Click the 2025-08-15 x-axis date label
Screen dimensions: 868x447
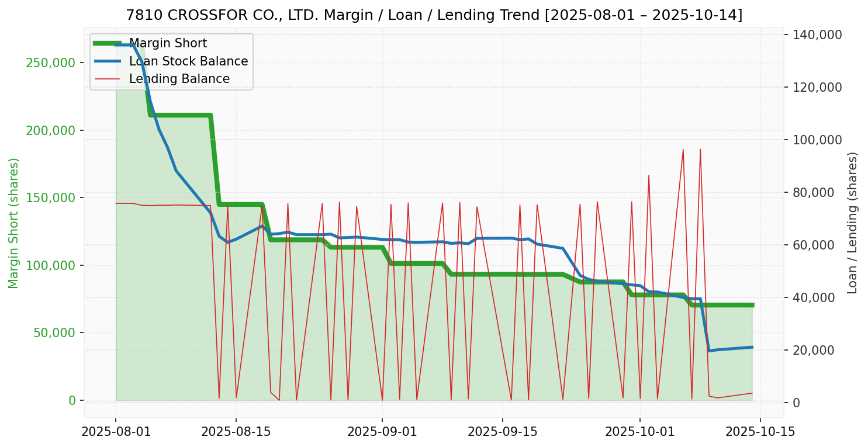point(236,432)
